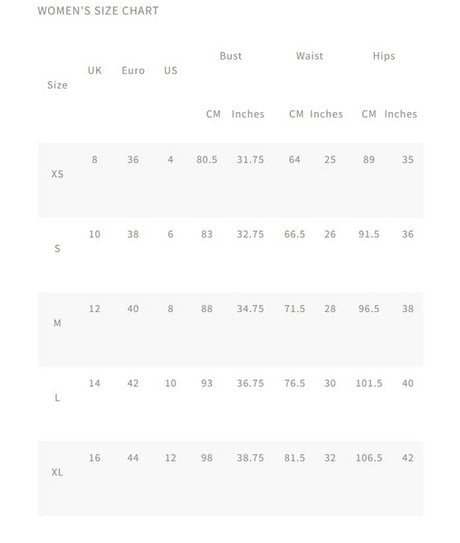
Task: Select the L size row label
Action: coord(58,398)
